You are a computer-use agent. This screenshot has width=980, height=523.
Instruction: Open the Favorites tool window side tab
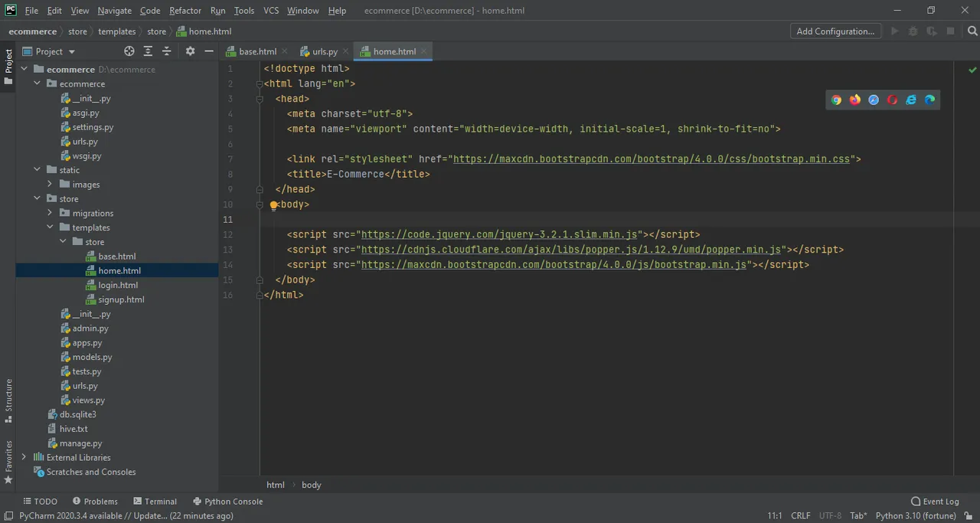click(x=8, y=463)
